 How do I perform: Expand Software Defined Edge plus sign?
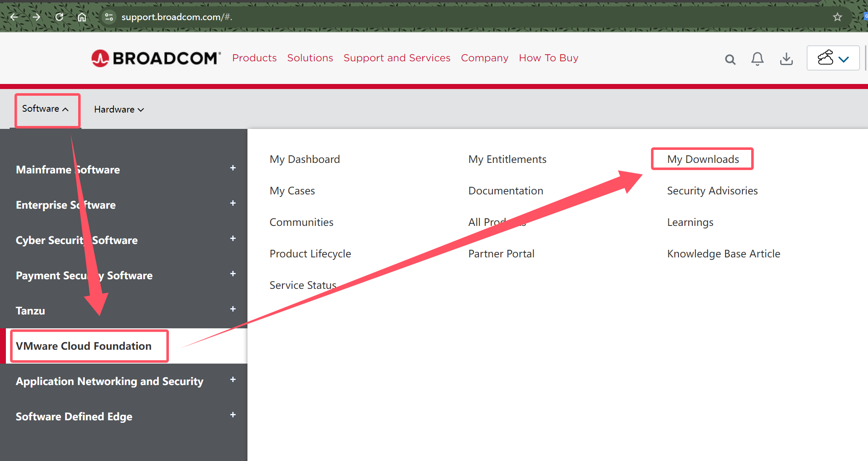(x=233, y=415)
